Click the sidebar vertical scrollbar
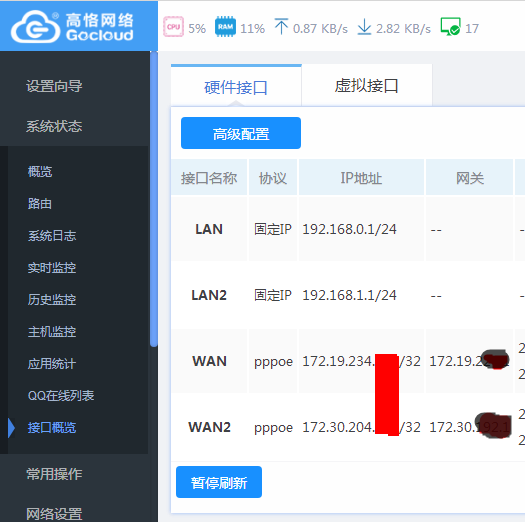Image resolution: width=525 pixels, height=522 pixels. [x=154, y=199]
